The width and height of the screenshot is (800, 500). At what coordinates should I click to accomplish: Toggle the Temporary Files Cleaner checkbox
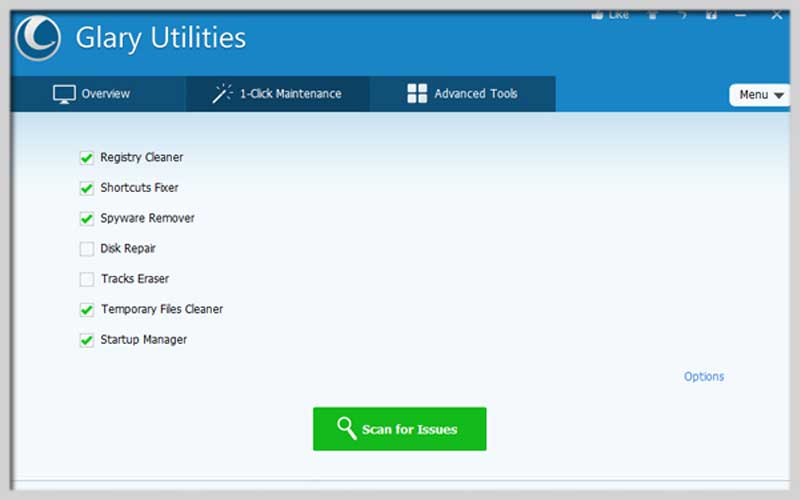pyautogui.click(x=87, y=309)
